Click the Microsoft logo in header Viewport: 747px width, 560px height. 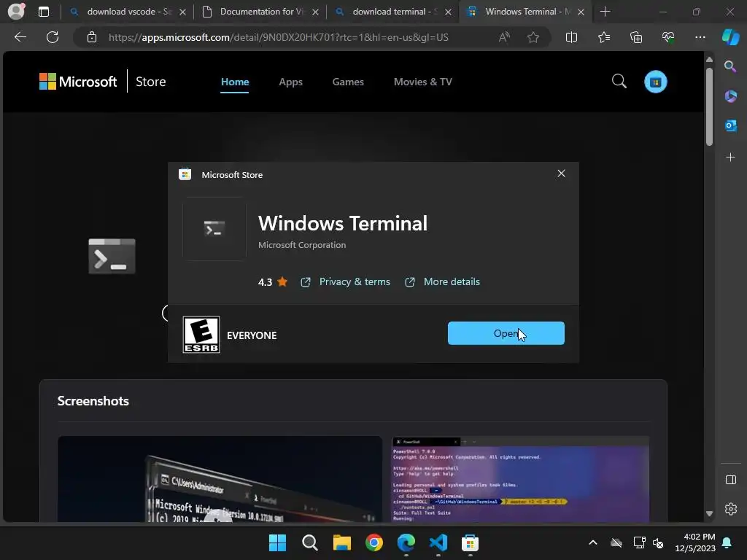(77, 82)
